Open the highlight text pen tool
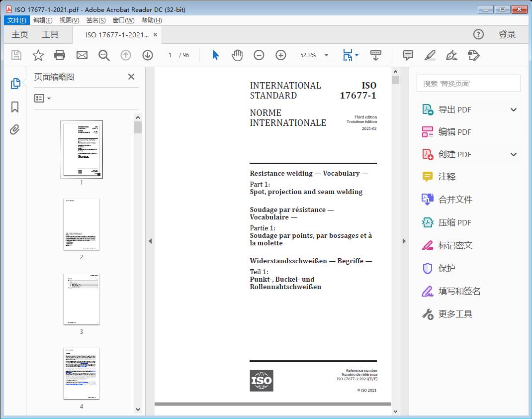532x419 pixels. [430, 55]
